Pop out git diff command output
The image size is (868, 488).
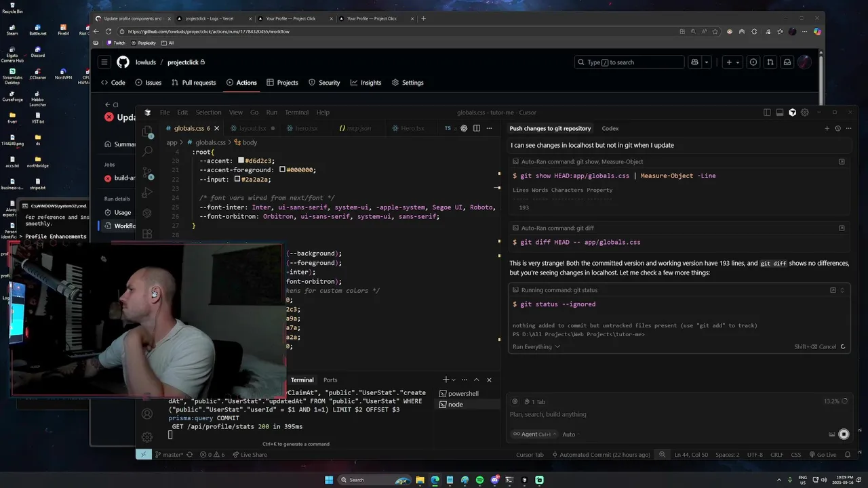click(842, 228)
